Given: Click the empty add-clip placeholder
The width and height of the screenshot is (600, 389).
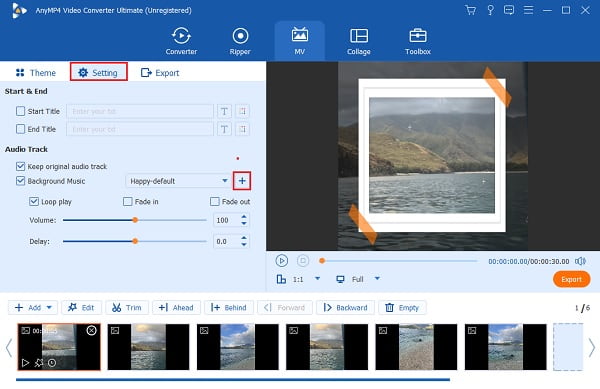Looking at the screenshot, I should (x=568, y=347).
